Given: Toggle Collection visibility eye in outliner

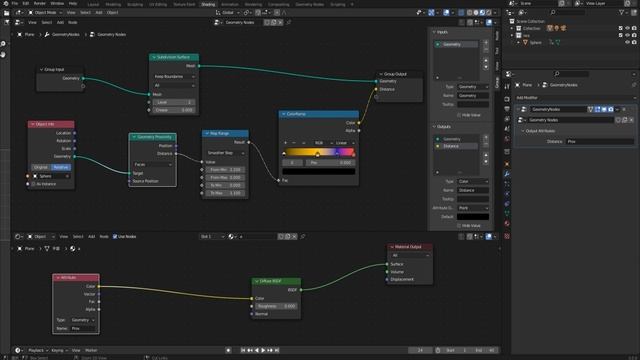Looking at the screenshot, I should coord(627,28).
